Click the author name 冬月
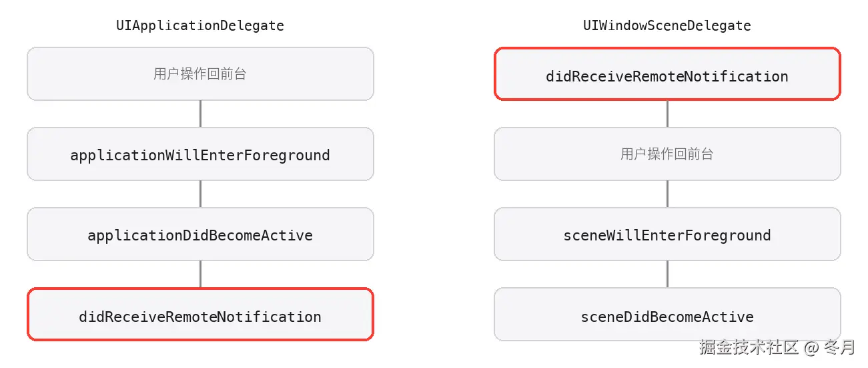Image resolution: width=868 pixels, height=368 pixels. [x=839, y=347]
